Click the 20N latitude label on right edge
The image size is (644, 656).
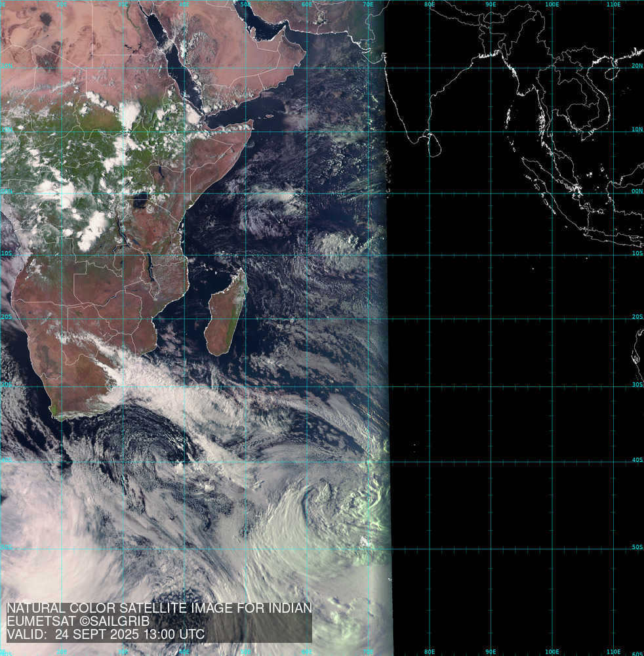(637, 66)
